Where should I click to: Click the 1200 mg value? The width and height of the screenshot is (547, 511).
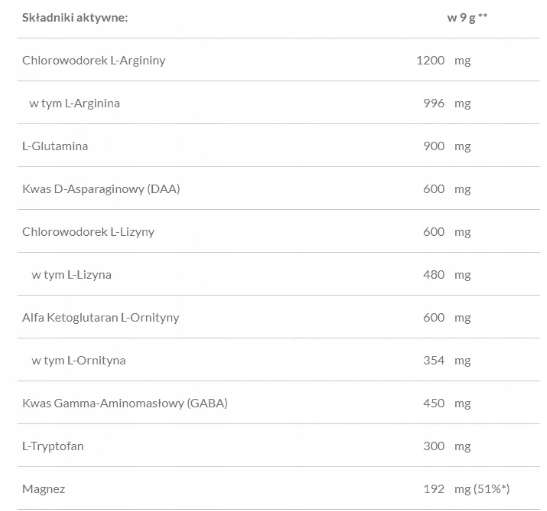[x=444, y=60]
